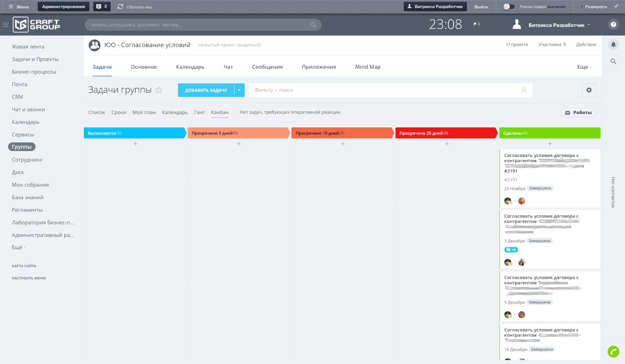Viewport: 625px width, 364px height.
Task: Click the green phone call button
Action: (x=613, y=352)
